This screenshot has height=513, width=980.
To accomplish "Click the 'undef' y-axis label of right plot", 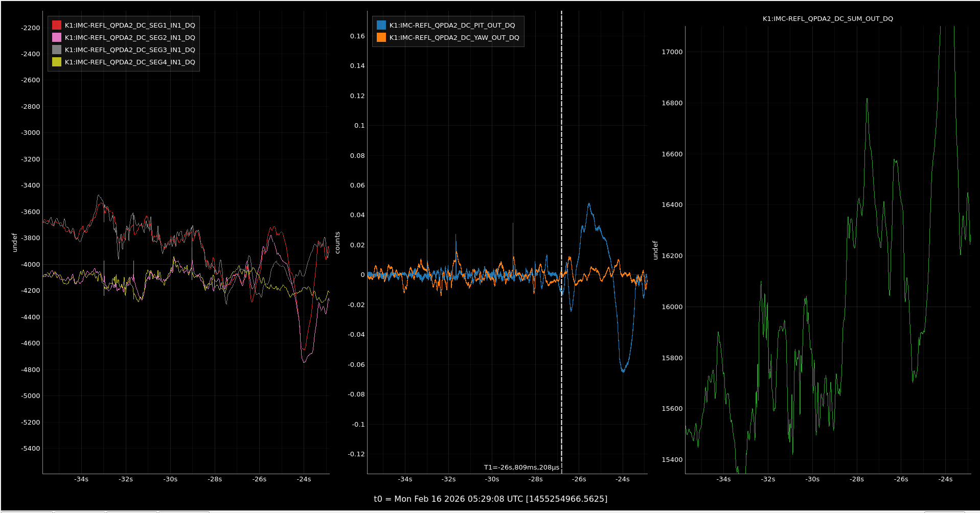I will [655, 250].
